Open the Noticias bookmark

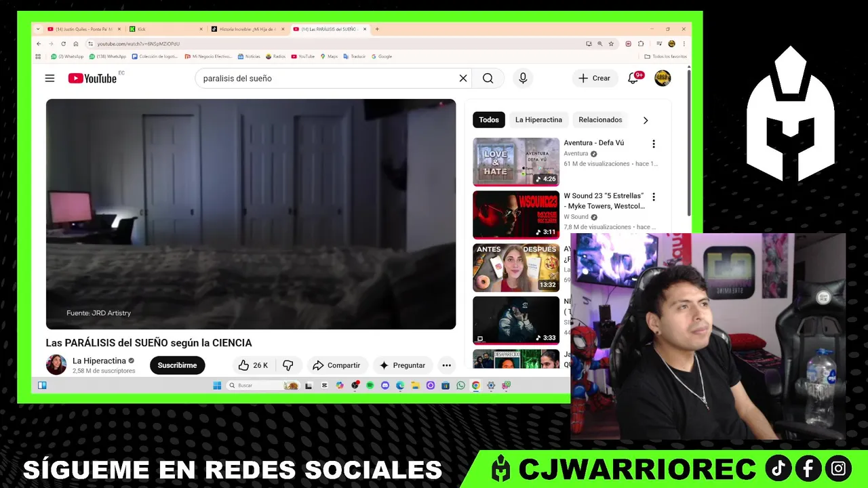[x=249, y=56]
